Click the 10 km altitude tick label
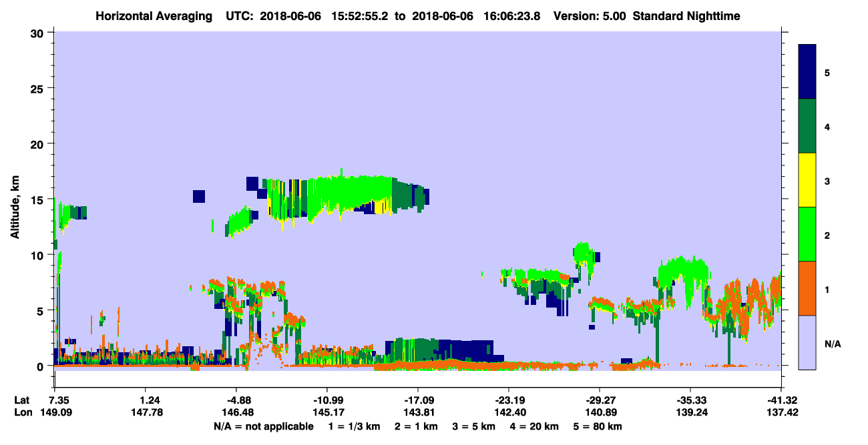 (39, 255)
